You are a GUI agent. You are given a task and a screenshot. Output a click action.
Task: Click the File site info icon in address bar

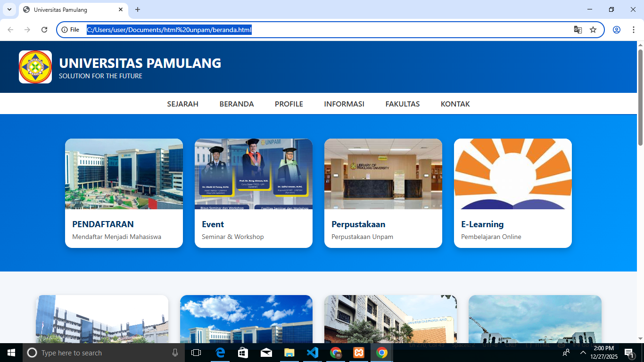click(70, 30)
